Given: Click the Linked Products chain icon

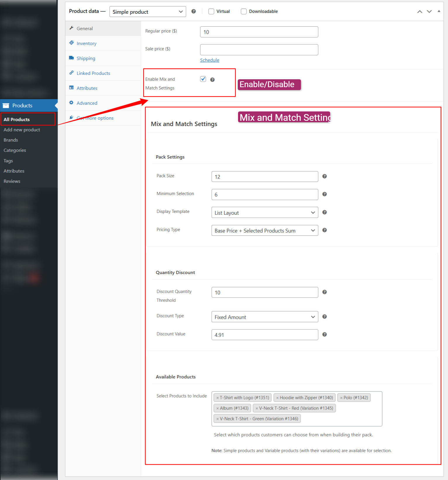Looking at the screenshot, I should [x=71, y=73].
